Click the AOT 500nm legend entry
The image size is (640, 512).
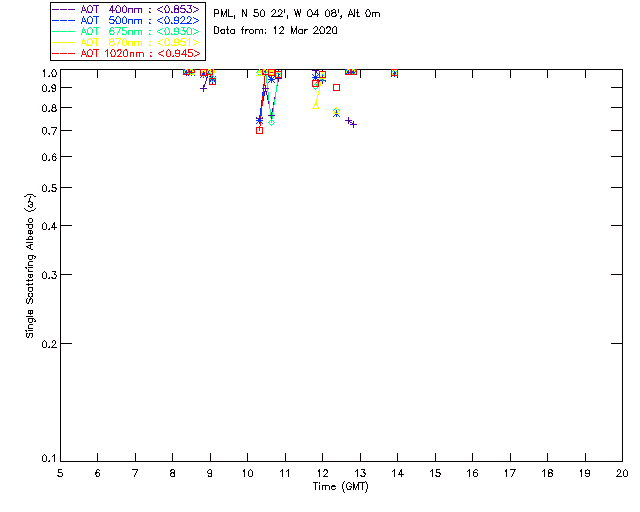(126, 20)
